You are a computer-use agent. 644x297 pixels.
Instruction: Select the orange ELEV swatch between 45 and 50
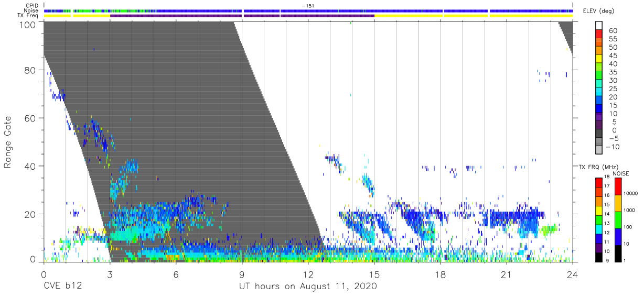tap(599, 51)
